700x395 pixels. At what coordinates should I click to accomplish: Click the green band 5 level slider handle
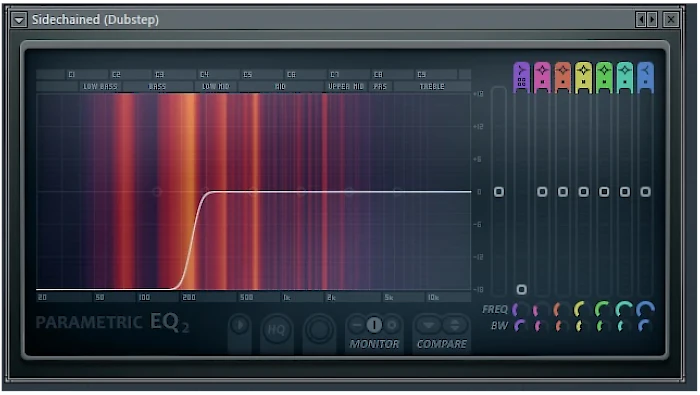coord(604,192)
